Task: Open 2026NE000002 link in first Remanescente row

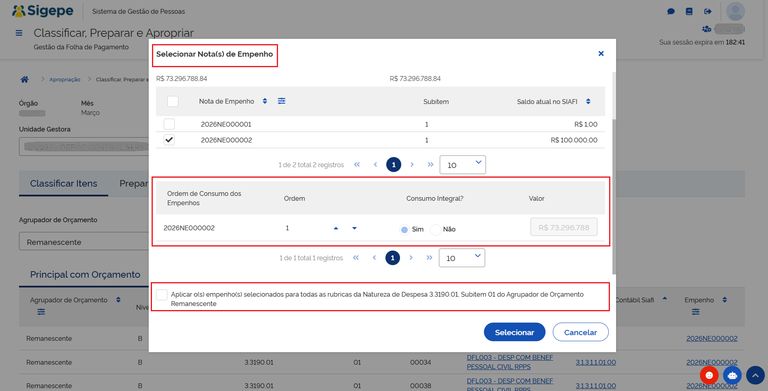Action: (x=712, y=339)
